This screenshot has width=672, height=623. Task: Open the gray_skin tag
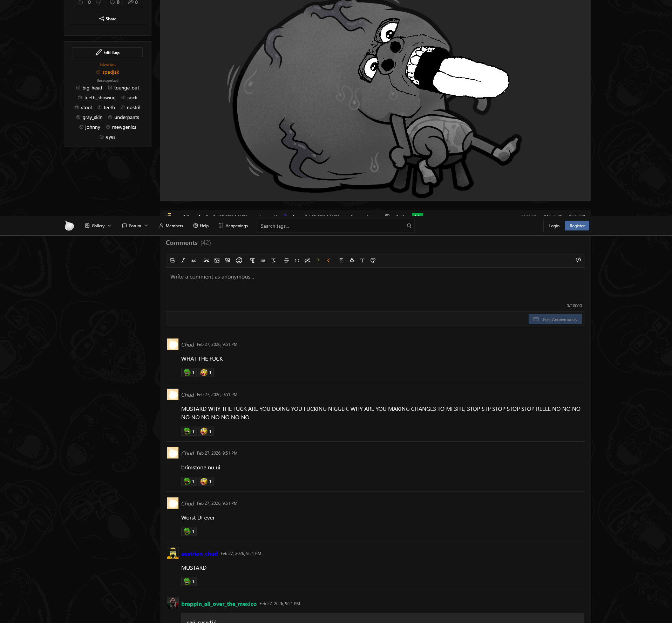93,117
